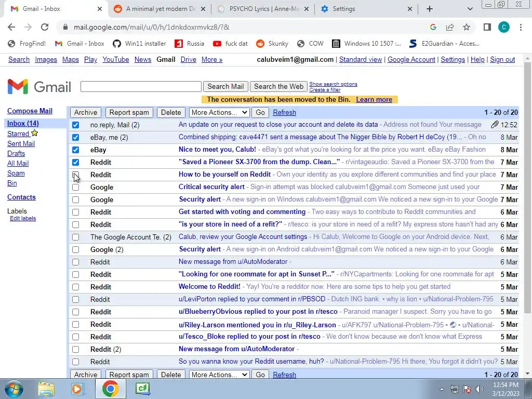The image size is (532, 399).
Task: Check the 'Welcome to Reddit!' email checkbox
Action: [76, 287]
